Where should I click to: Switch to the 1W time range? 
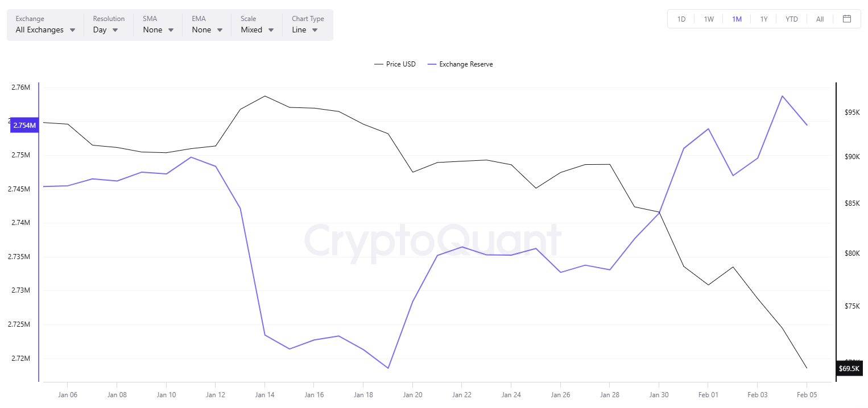coord(709,18)
